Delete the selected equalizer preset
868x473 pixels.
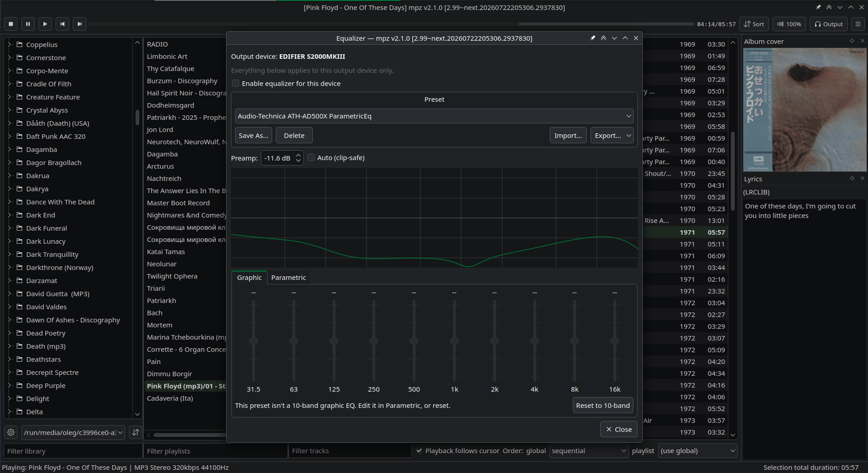(x=294, y=136)
